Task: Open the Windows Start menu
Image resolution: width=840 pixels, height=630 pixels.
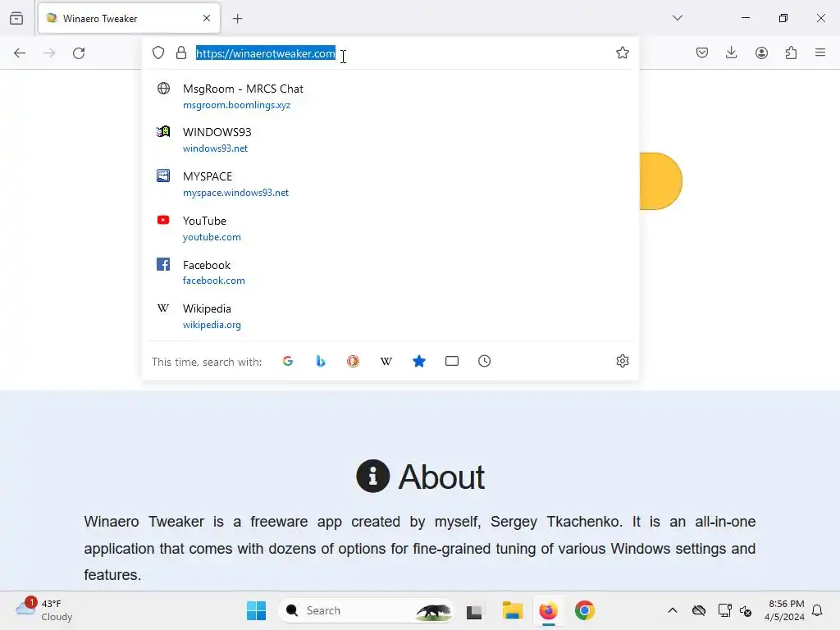Action: [256, 610]
